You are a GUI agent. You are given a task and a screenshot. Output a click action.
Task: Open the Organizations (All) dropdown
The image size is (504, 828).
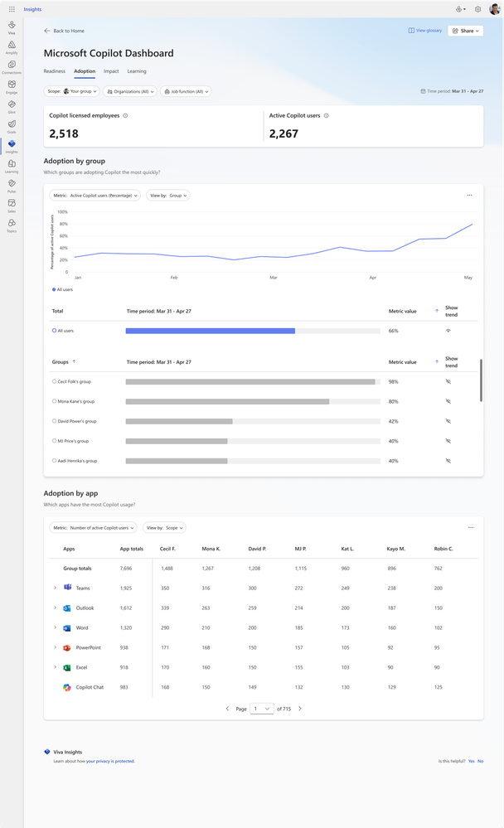pyautogui.click(x=130, y=91)
